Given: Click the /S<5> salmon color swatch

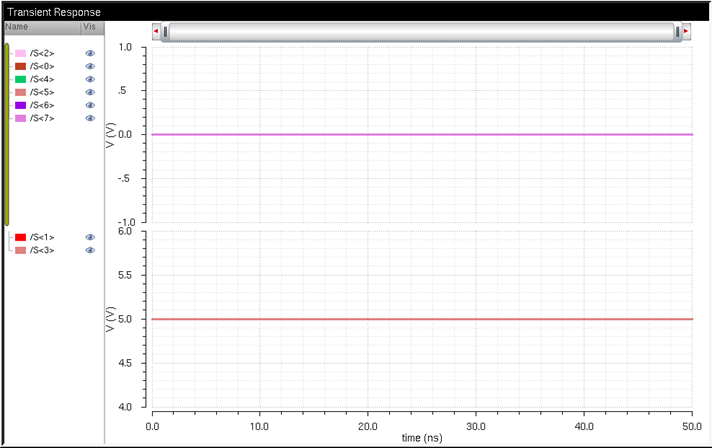Looking at the screenshot, I should (20, 92).
